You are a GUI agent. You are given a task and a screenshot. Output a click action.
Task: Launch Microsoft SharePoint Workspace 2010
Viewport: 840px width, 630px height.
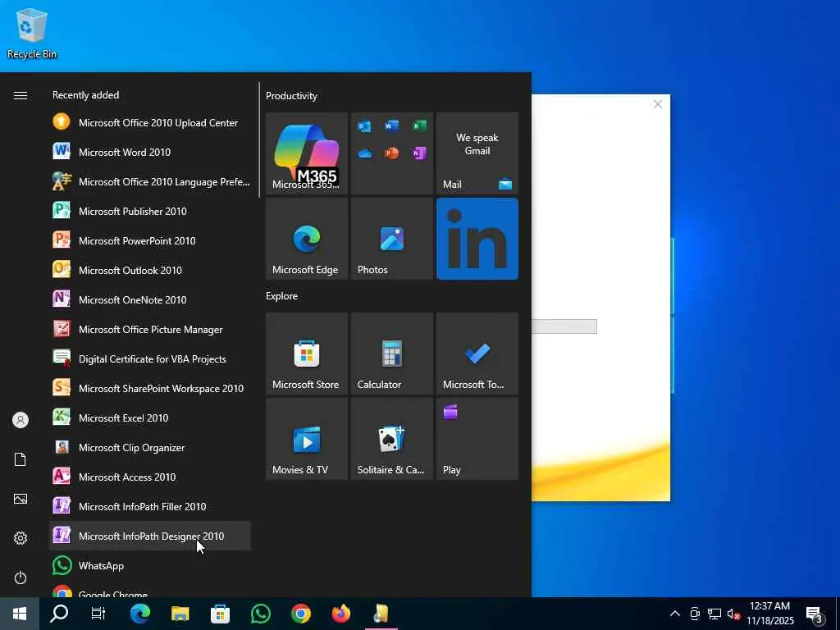(x=150, y=388)
